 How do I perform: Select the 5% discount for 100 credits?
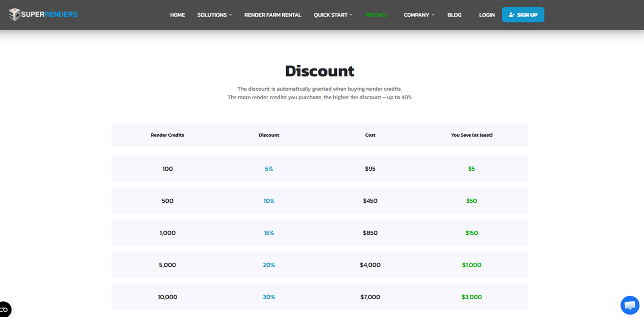coord(269,168)
